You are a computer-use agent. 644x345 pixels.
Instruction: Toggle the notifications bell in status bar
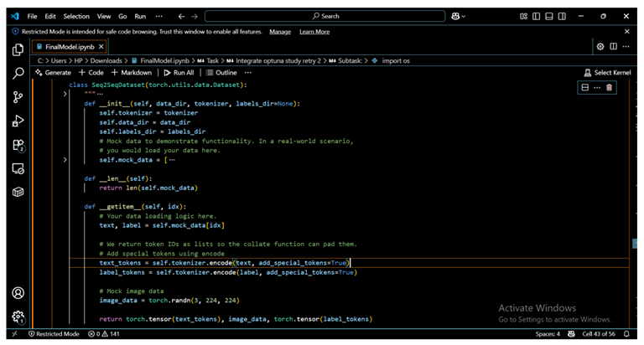point(628,334)
